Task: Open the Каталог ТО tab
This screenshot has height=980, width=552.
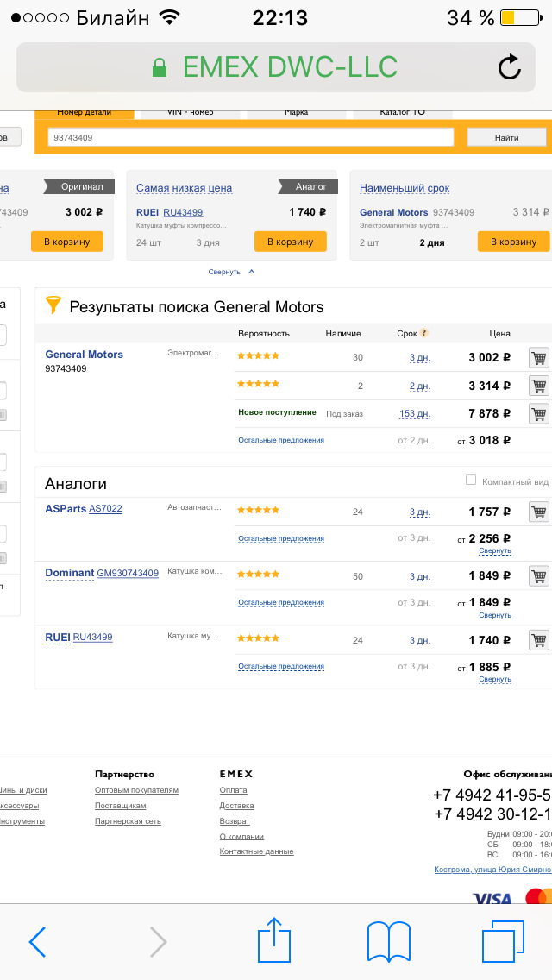Action: pos(402,112)
